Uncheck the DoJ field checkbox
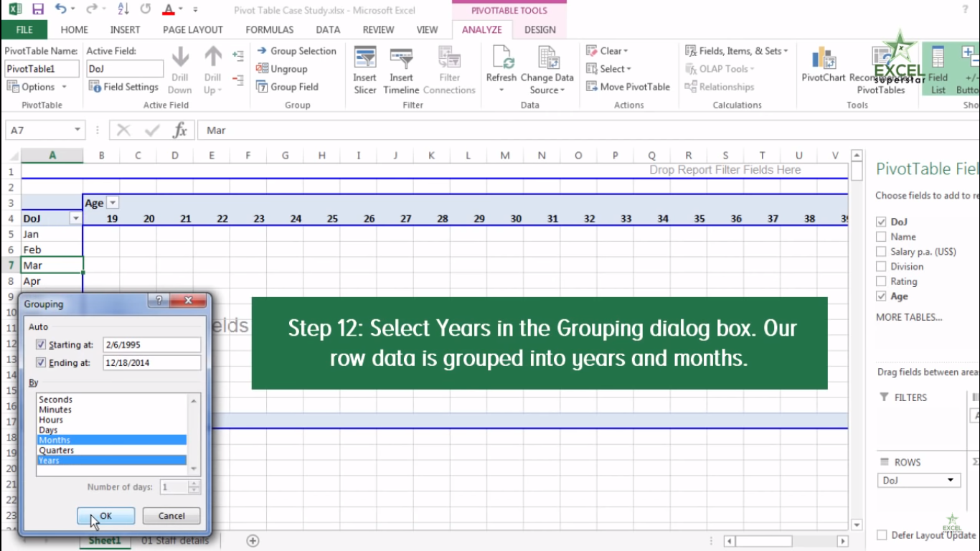Image resolution: width=980 pixels, height=551 pixels. 881,222
